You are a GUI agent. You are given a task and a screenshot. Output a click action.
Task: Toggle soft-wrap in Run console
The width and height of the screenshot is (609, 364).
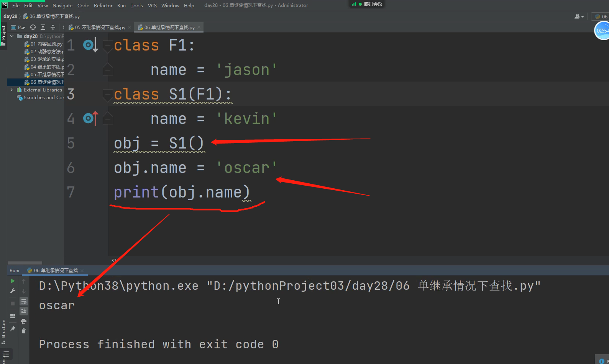click(24, 301)
